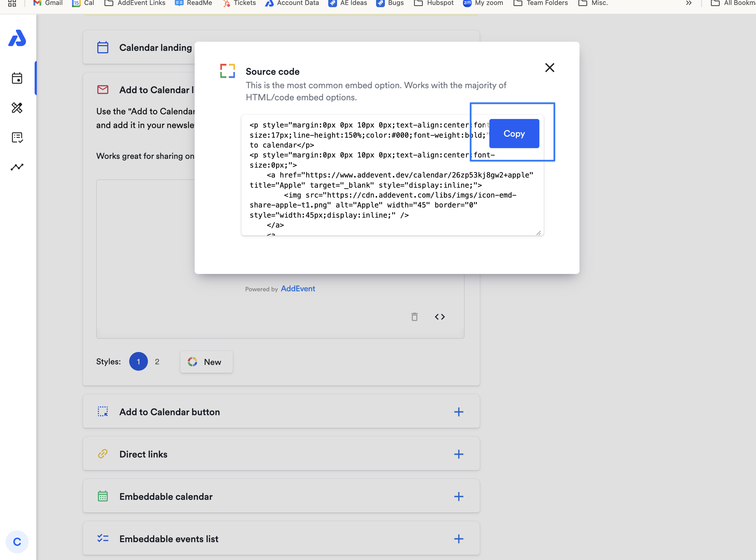Image resolution: width=756 pixels, height=560 pixels.
Task: Open the analytics line chart icon
Action: pyautogui.click(x=17, y=167)
